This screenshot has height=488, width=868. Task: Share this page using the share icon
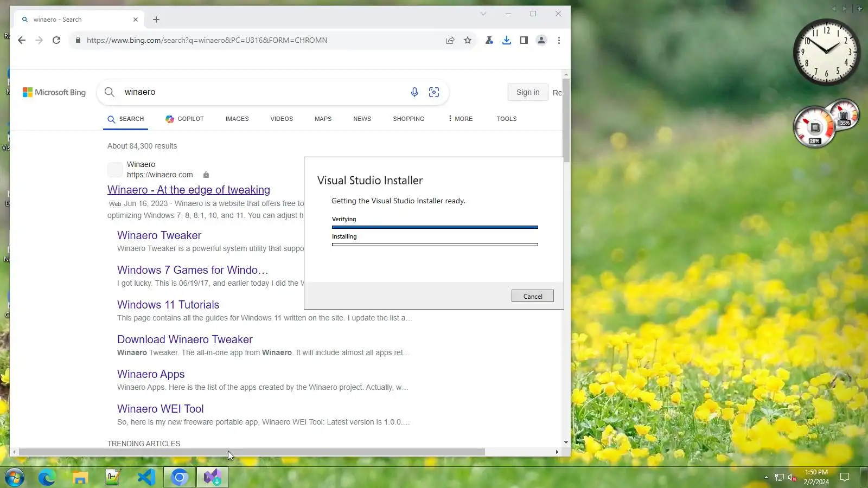(450, 40)
